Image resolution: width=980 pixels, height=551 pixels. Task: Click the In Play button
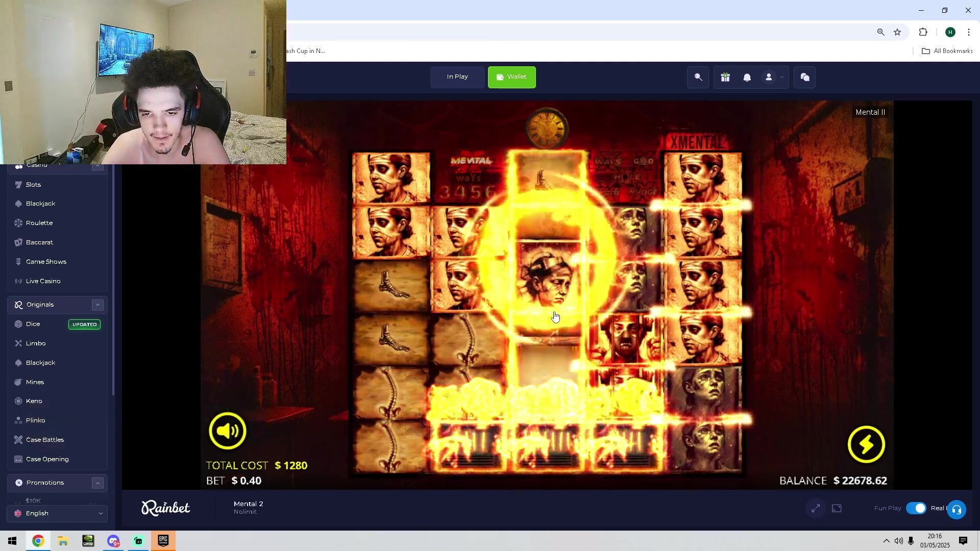click(x=457, y=77)
